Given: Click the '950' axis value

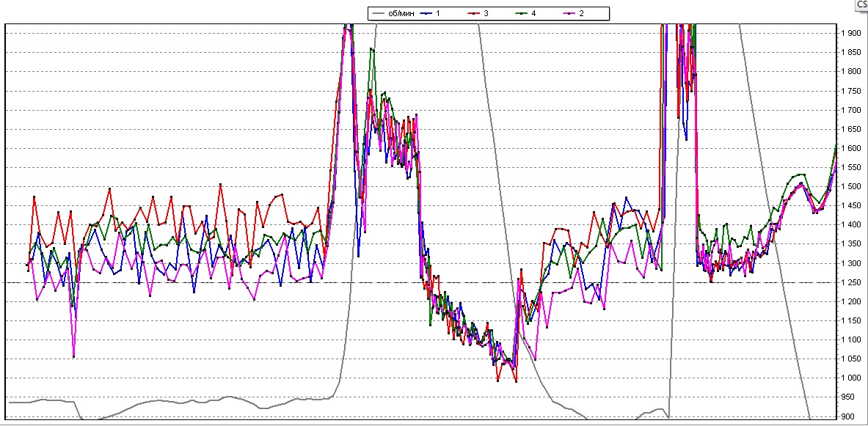Looking at the screenshot, I should pos(847,397).
